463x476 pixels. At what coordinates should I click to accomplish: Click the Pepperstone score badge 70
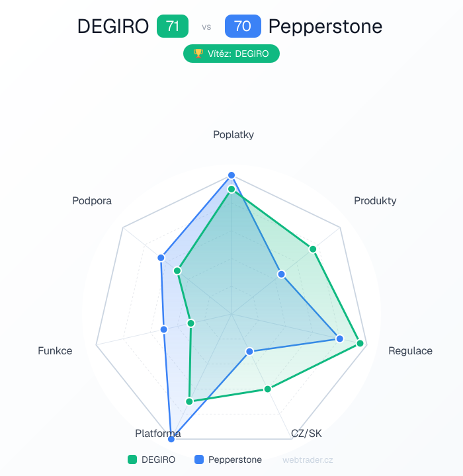(243, 27)
